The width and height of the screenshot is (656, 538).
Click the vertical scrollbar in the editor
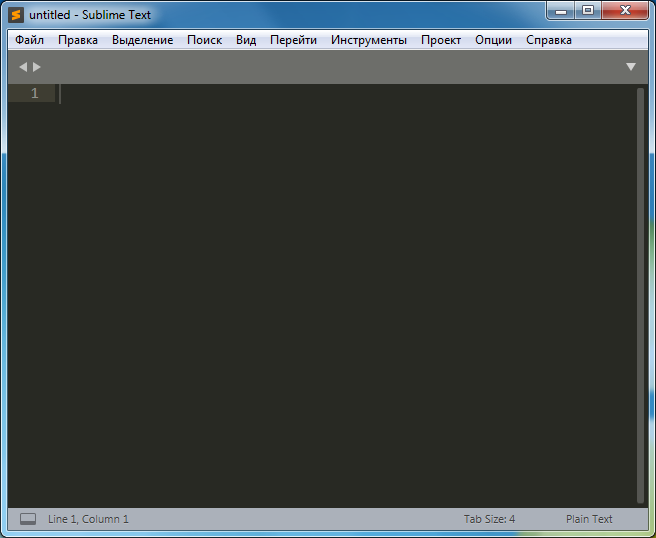click(640, 295)
